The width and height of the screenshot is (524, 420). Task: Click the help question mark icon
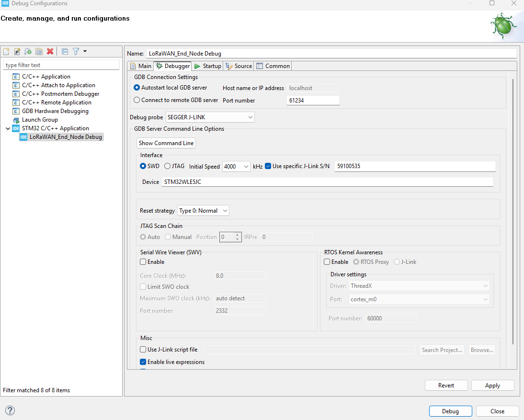(x=10, y=410)
